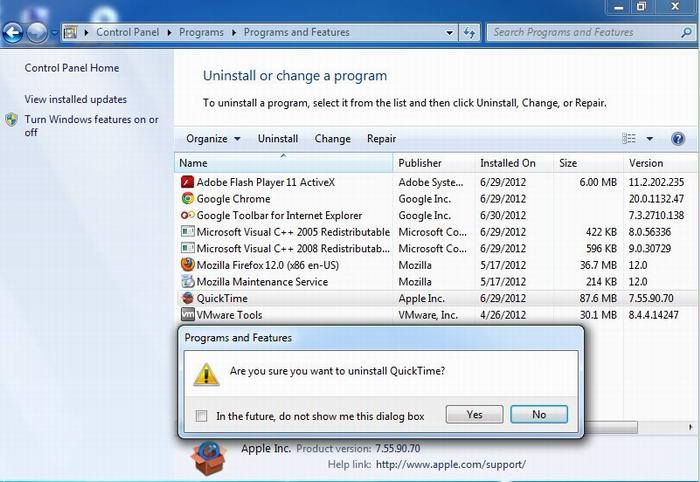Open the apple.com support help link

tap(451, 464)
